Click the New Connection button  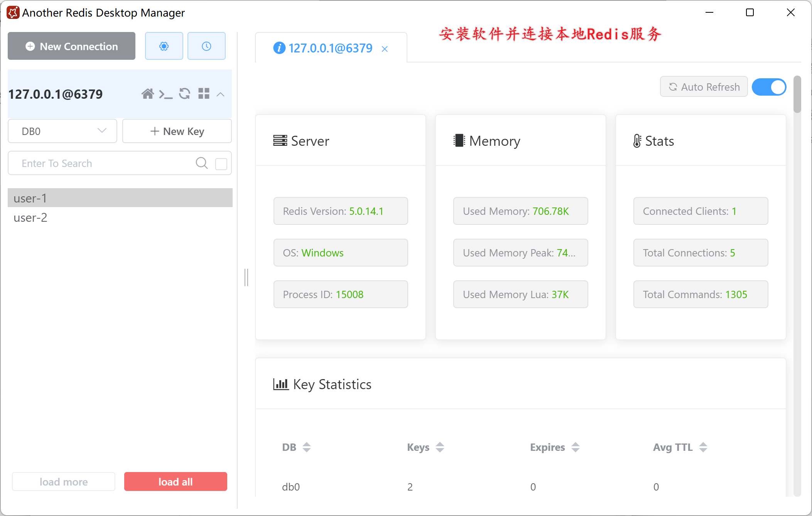pyautogui.click(x=71, y=46)
